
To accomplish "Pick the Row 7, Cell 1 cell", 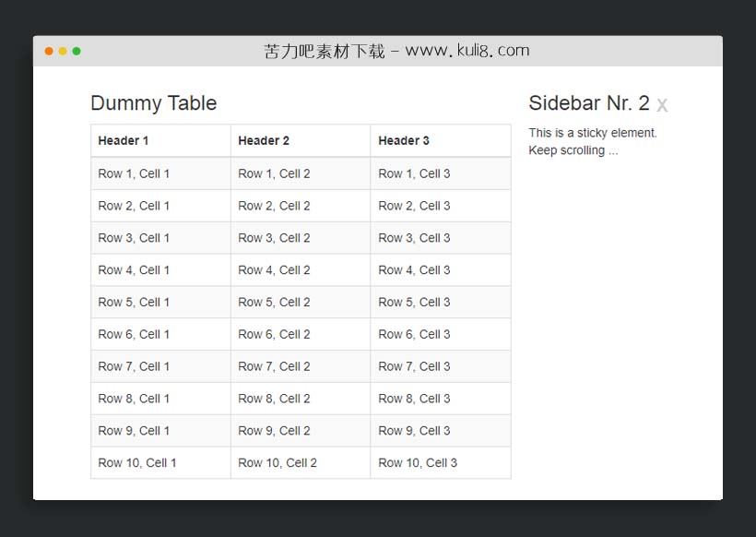I will coord(134,367).
